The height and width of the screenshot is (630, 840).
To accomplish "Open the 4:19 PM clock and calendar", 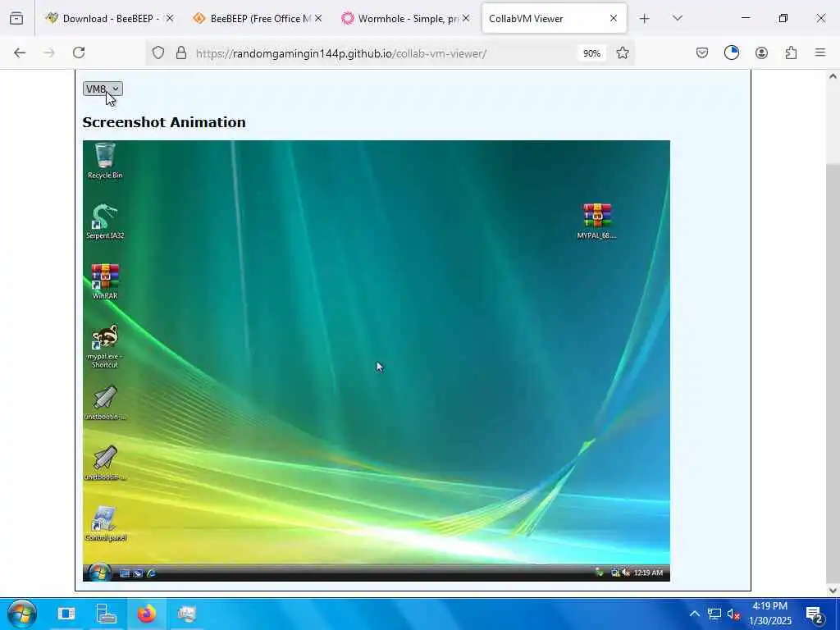I will click(769, 614).
